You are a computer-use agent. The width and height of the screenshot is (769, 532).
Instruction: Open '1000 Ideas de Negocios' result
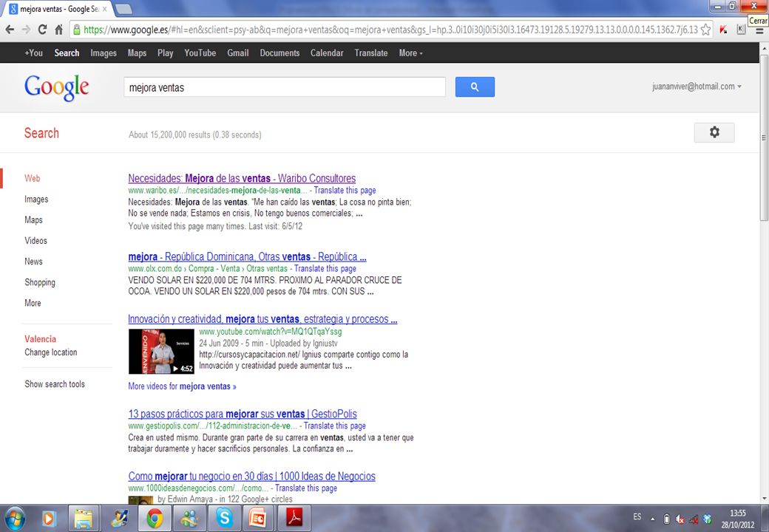(251, 476)
